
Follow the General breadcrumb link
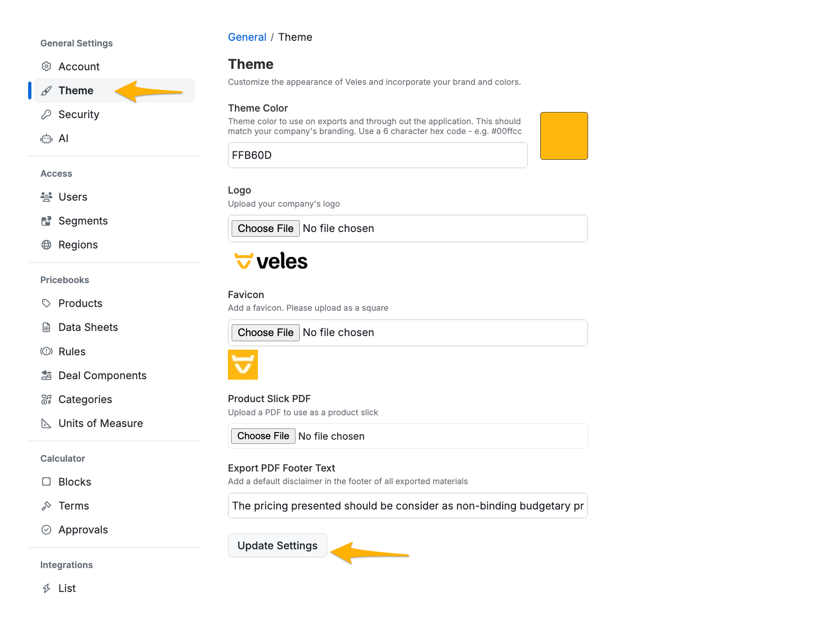click(x=247, y=37)
